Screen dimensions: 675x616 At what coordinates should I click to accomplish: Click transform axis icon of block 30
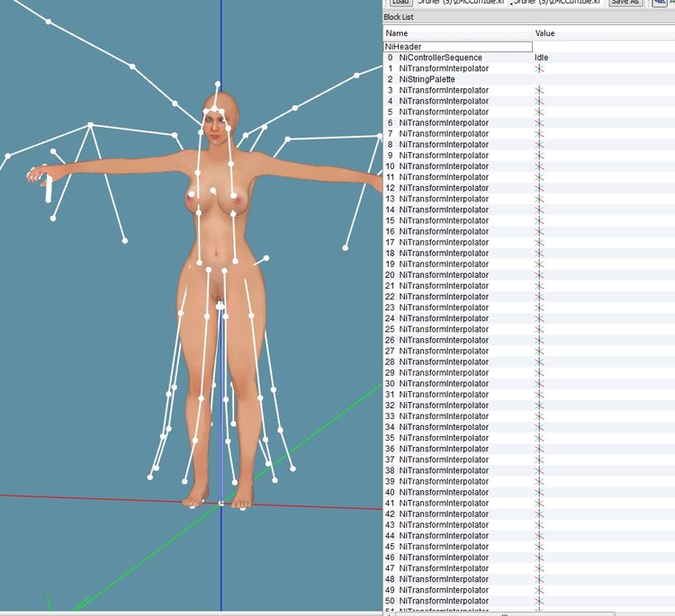click(539, 384)
